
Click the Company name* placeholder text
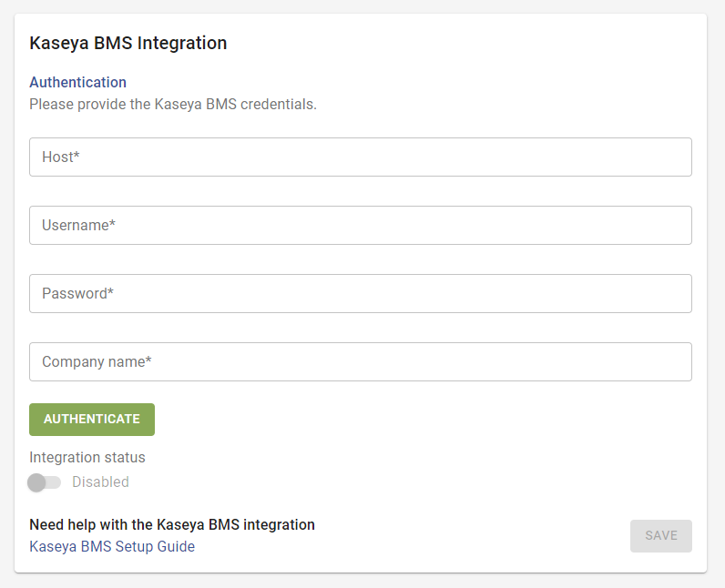(x=97, y=362)
